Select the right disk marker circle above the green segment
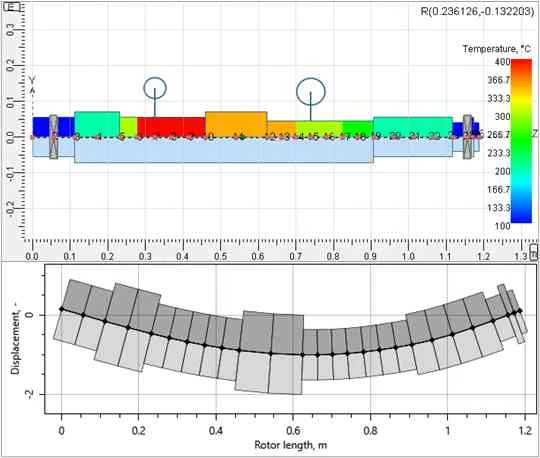The height and width of the screenshot is (458, 540). coord(311,91)
